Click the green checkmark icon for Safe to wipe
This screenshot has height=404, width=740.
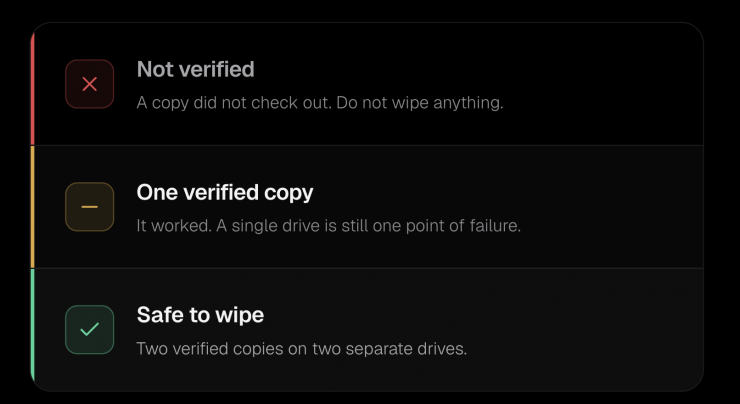click(90, 329)
